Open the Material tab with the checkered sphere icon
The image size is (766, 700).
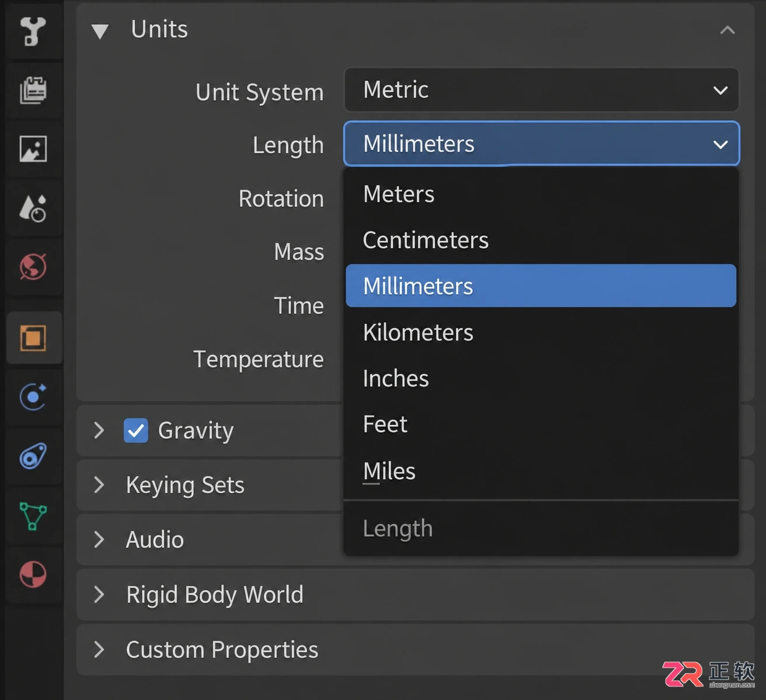(33, 574)
